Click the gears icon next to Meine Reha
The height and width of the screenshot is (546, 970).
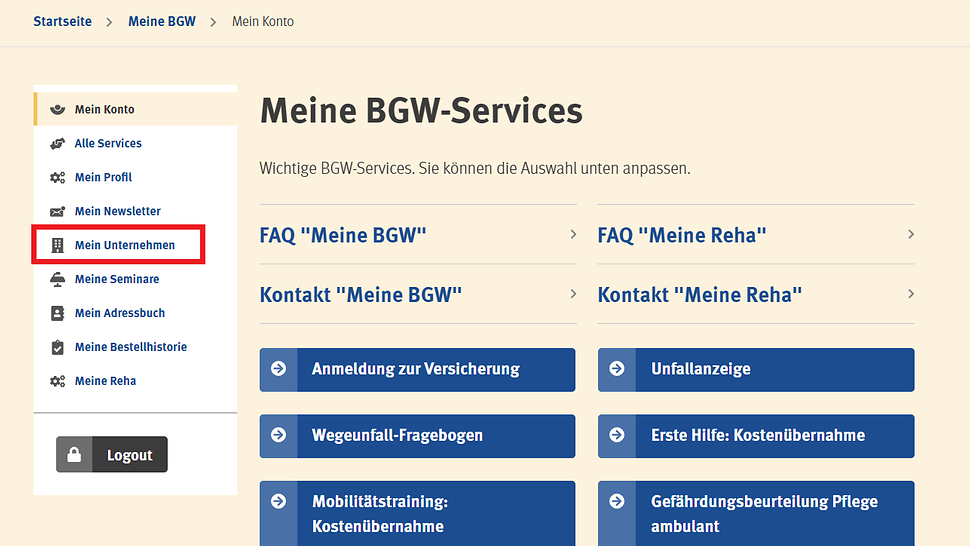(x=58, y=382)
